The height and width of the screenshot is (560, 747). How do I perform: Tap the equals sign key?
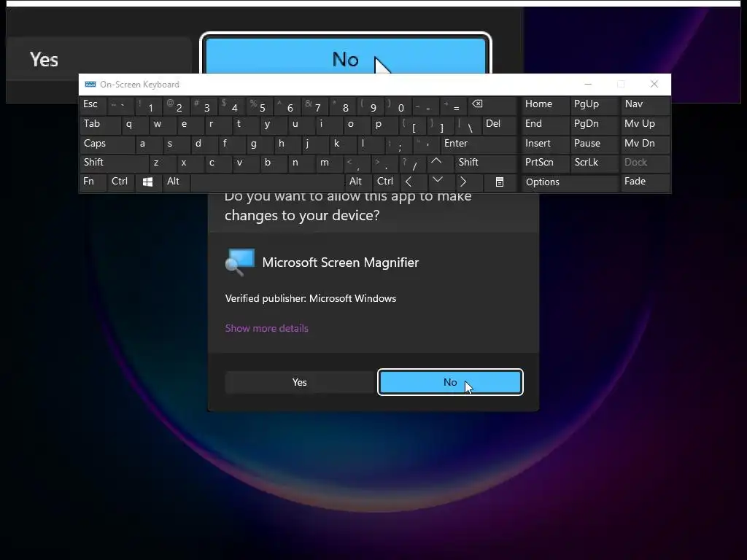point(454,106)
